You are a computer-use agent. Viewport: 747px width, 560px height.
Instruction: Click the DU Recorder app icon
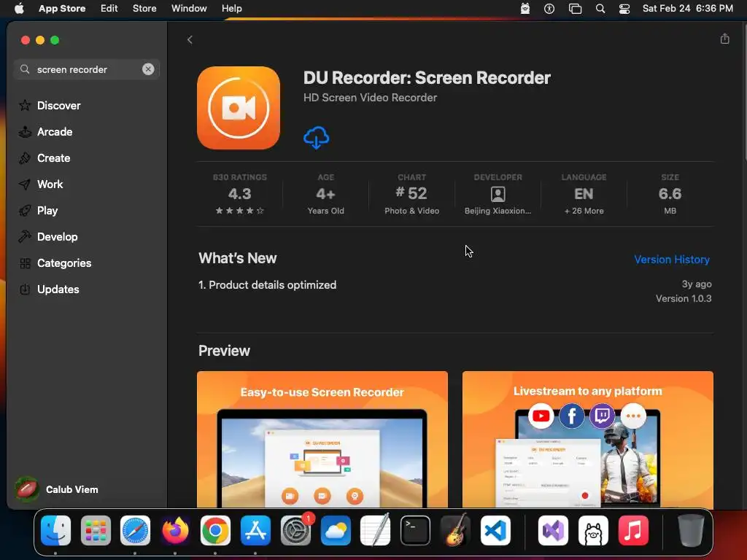[239, 108]
